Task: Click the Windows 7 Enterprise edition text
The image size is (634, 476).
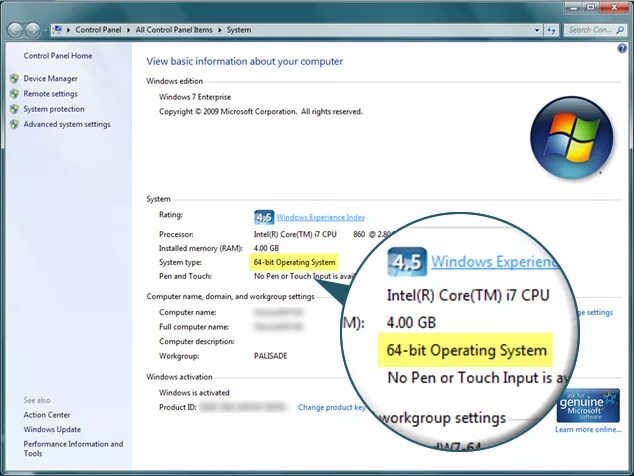Action: point(195,97)
